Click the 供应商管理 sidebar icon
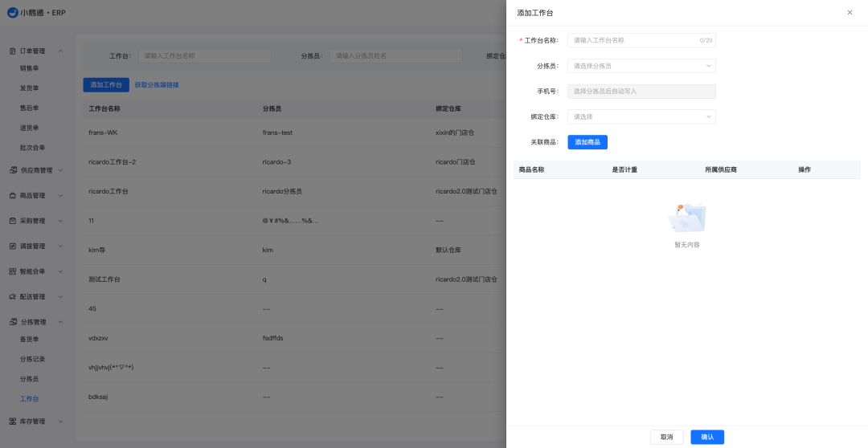Viewport: 868px width, 448px height. tap(13, 170)
